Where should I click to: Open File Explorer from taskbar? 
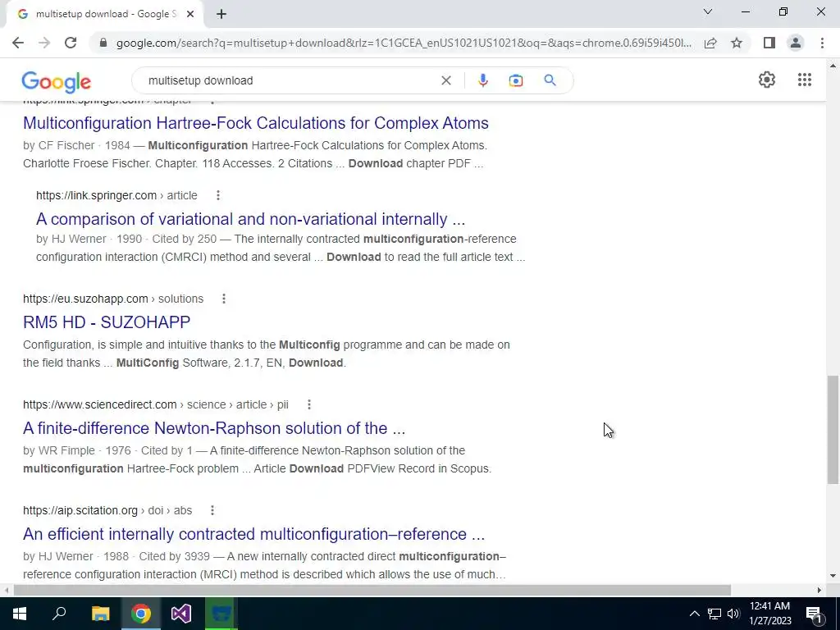pyautogui.click(x=100, y=614)
